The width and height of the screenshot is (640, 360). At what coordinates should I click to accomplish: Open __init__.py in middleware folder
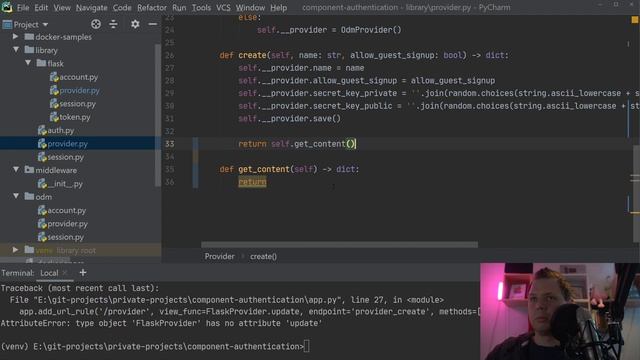[x=65, y=184]
